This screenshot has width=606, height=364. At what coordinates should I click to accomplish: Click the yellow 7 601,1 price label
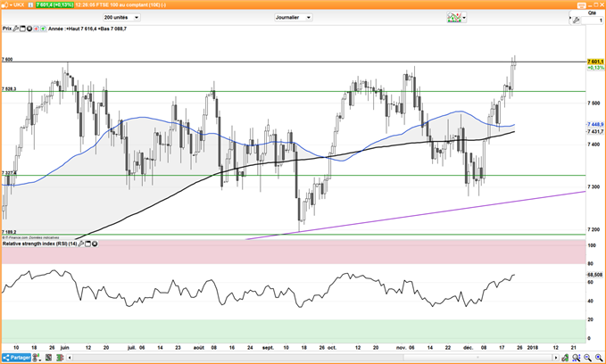[x=595, y=62]
